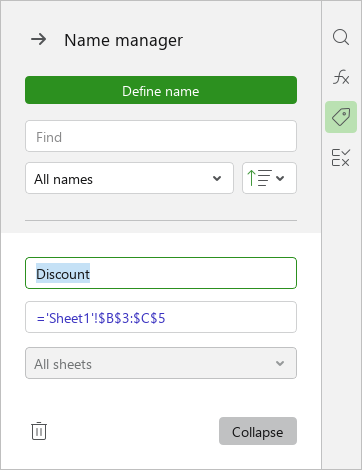The width and height of the screenshot is (362, 470).
Task: Select the name manager tag icon
Action: click(x=341, y=117)
